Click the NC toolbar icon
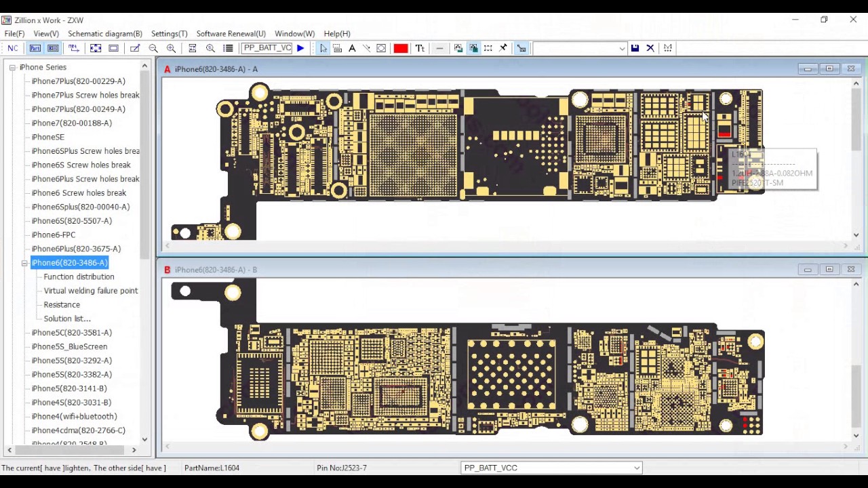The height and width of the screenshot is (488, 868). point(13,48)
